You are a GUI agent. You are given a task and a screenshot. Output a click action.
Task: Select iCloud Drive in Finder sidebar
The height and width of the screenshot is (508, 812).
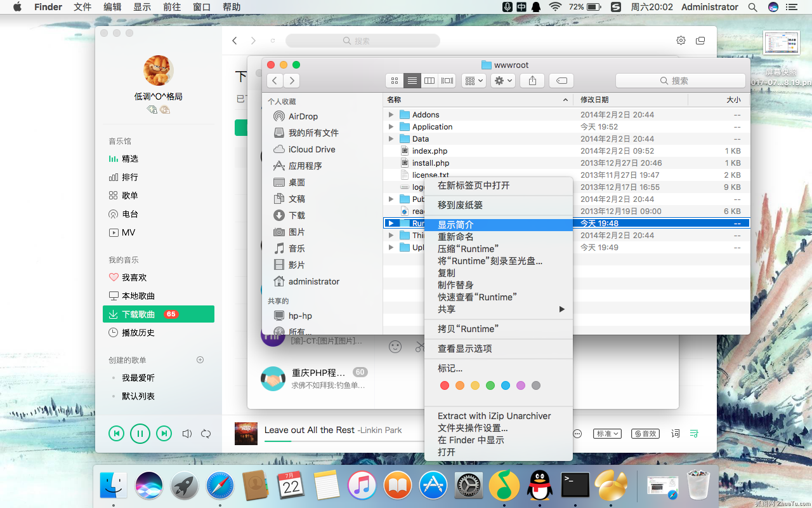click(x=311, y=149)
